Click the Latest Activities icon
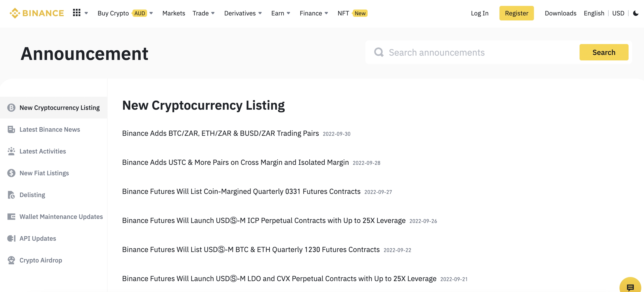This screenshot has width=644, height=292. click(12, 151)
